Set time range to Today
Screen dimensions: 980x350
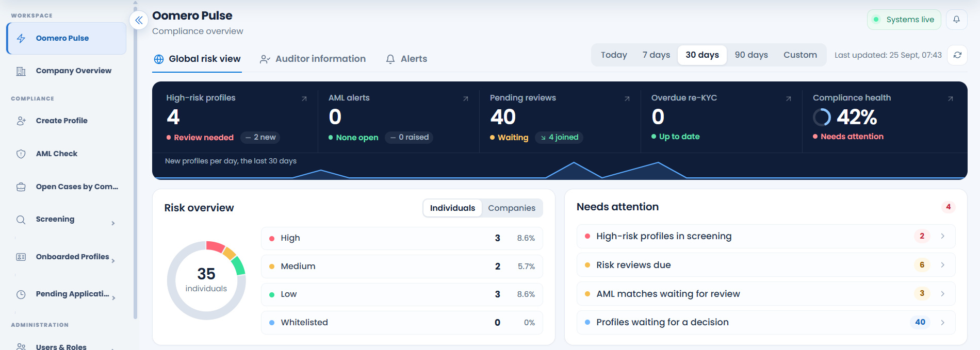pyautogui.click(x=614, y=55)
